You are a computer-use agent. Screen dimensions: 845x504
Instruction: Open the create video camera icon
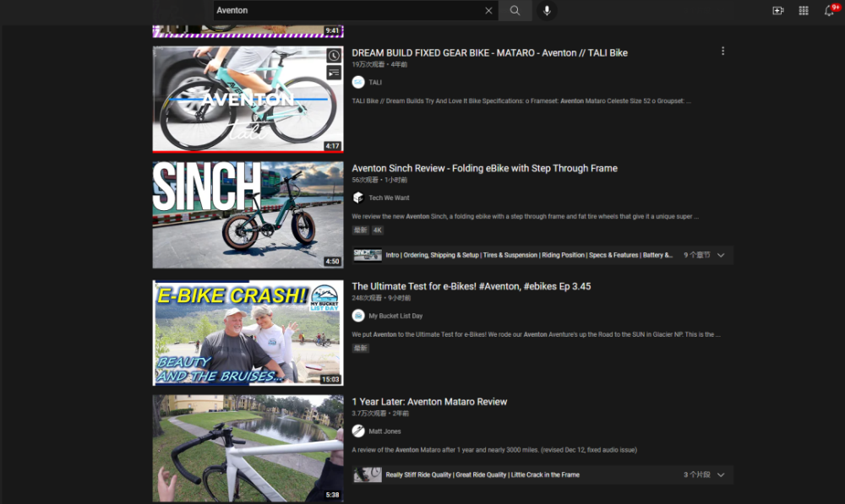point(777,10)
